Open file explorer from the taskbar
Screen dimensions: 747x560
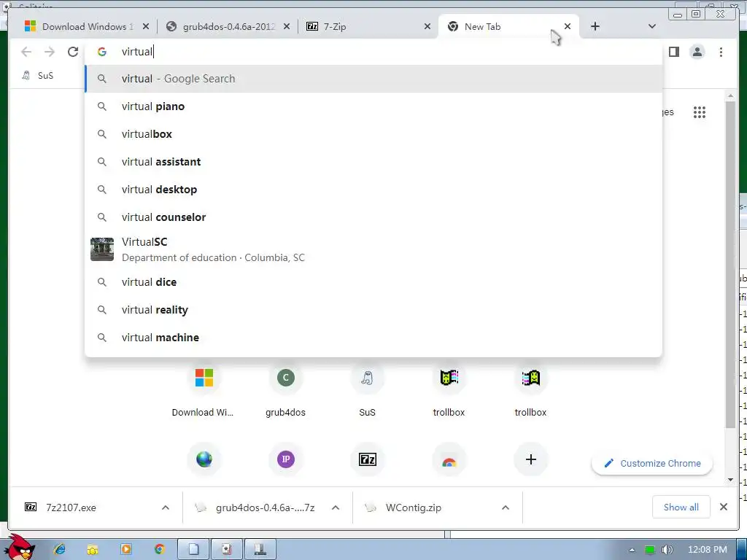[x=93, y=549]
